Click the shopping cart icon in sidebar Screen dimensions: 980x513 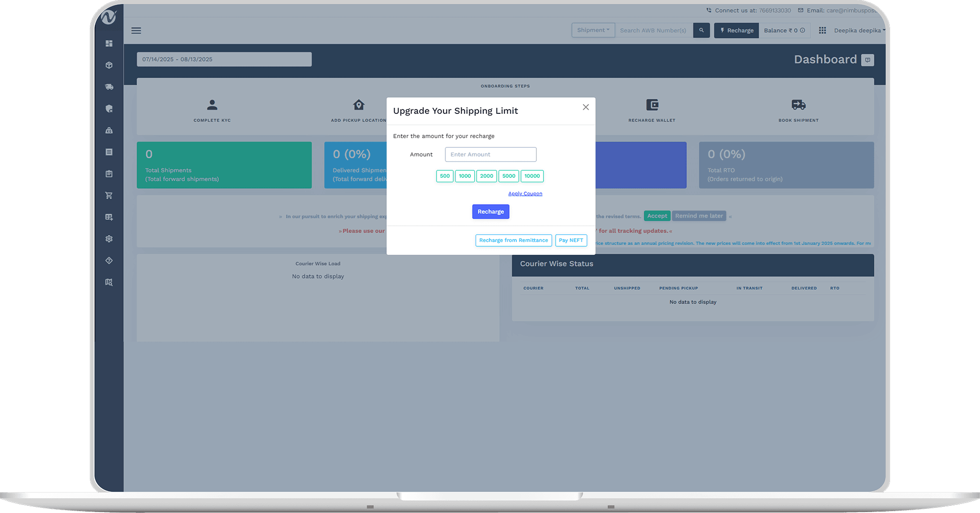[109, 196]
